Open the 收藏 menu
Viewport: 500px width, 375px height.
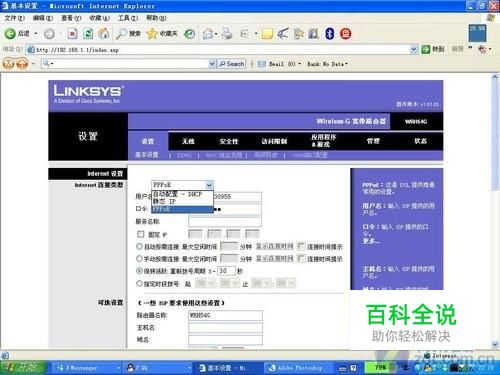pos(99,18)
